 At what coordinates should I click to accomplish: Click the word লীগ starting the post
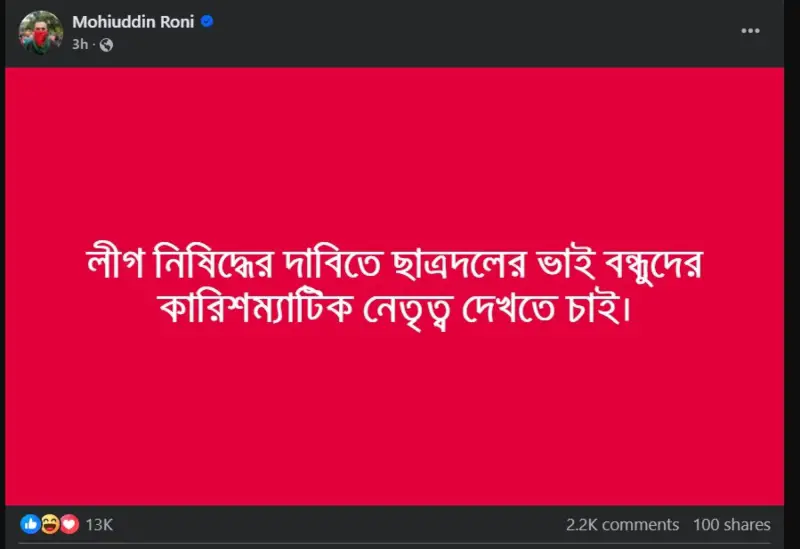pyautogui.click(x=116, y=263)
